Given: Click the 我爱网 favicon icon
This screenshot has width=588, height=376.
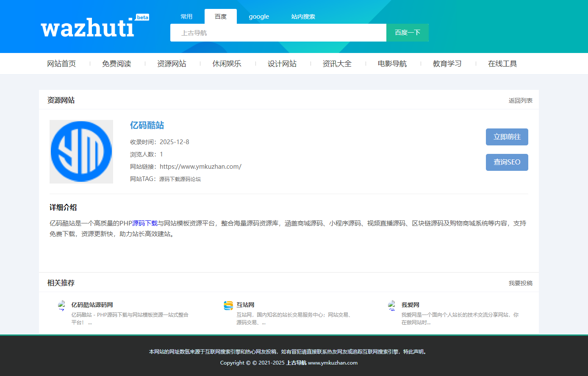Looking at the screenshot, I should pos(392,305).
